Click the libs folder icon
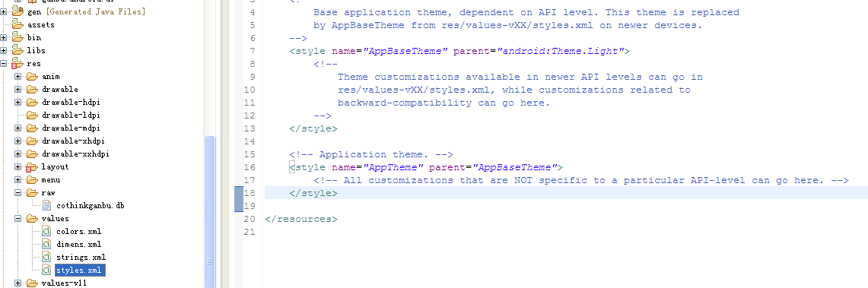Screen dimensions: 868x288 (17, 50)
